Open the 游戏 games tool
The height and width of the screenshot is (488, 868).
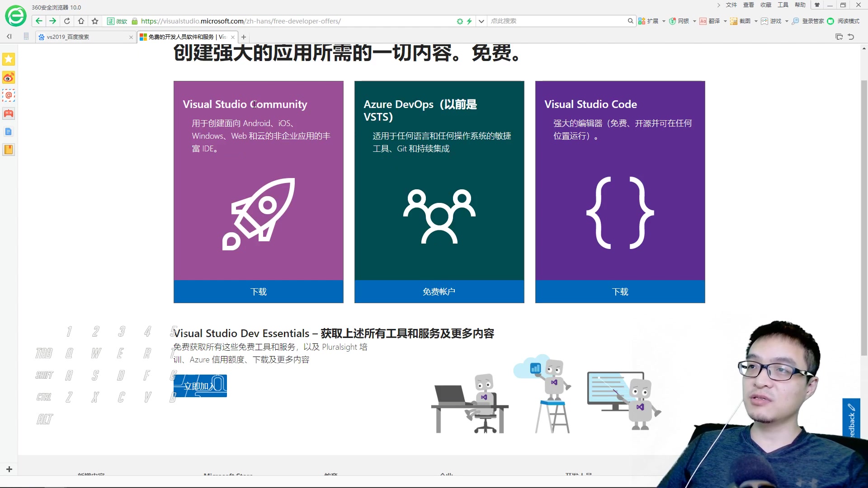(x=771, y=21)
